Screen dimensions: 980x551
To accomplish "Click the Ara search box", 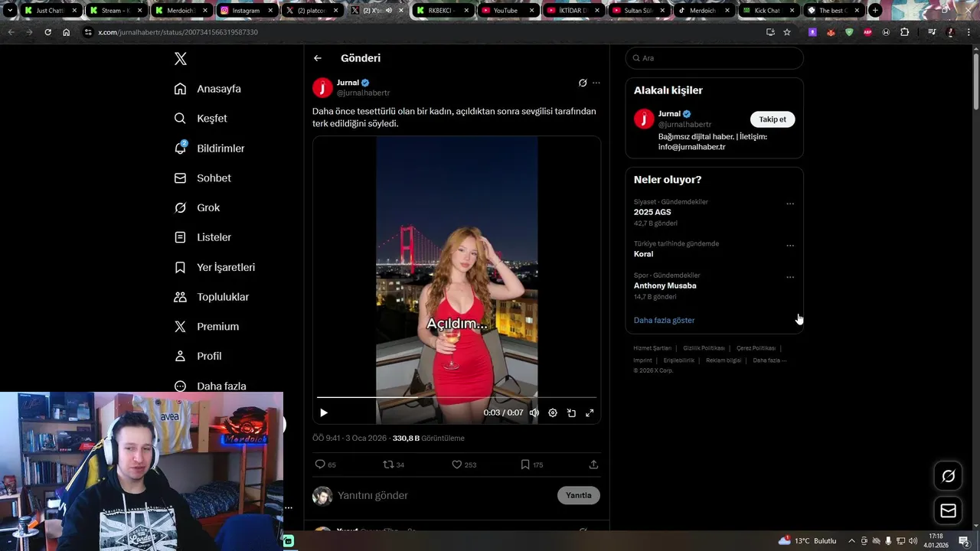I will point(714,58).
